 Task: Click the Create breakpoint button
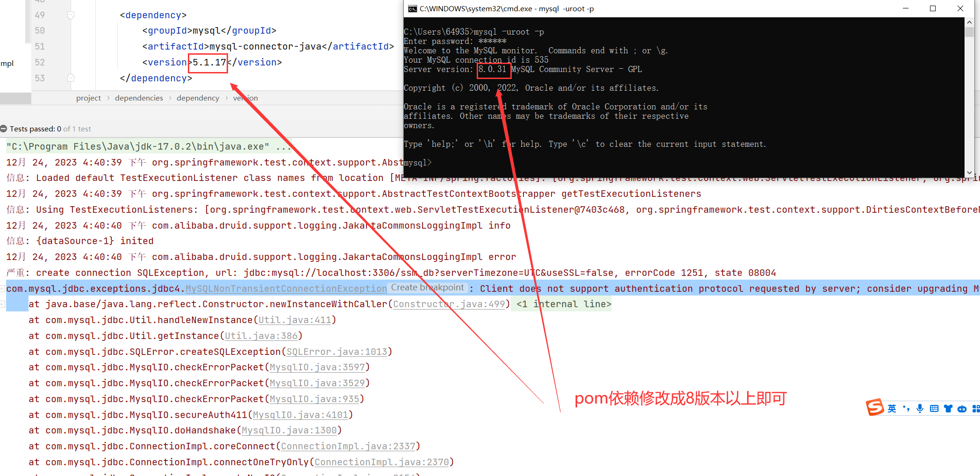coord(427,288)
